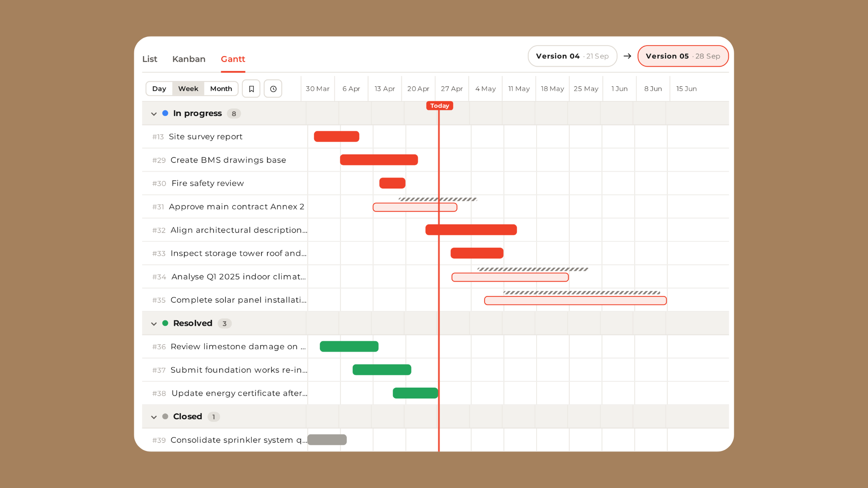
Task: Open the Kanban tab
Action: click(189, 59)
